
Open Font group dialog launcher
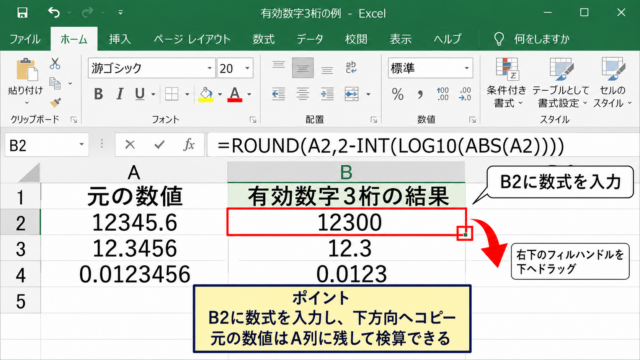click(253, 120)
